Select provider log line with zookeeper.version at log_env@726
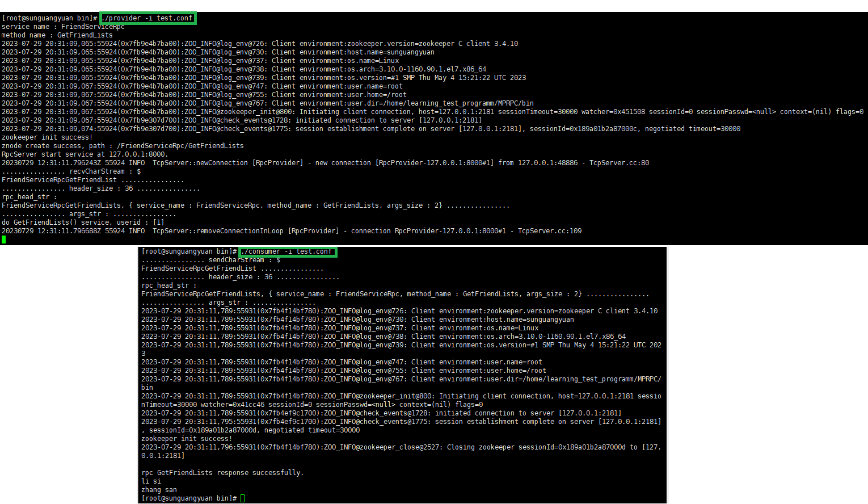Screen dimensions: 868x504 click(260, 44)
